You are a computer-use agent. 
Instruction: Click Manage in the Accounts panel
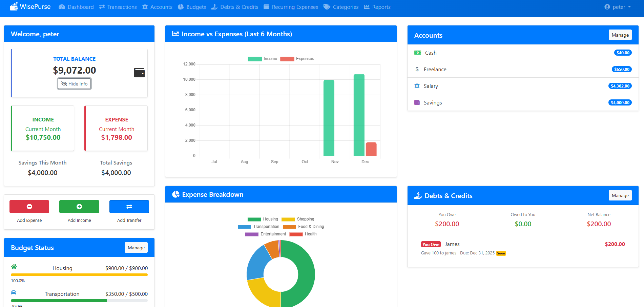click(x=620, y=35)
